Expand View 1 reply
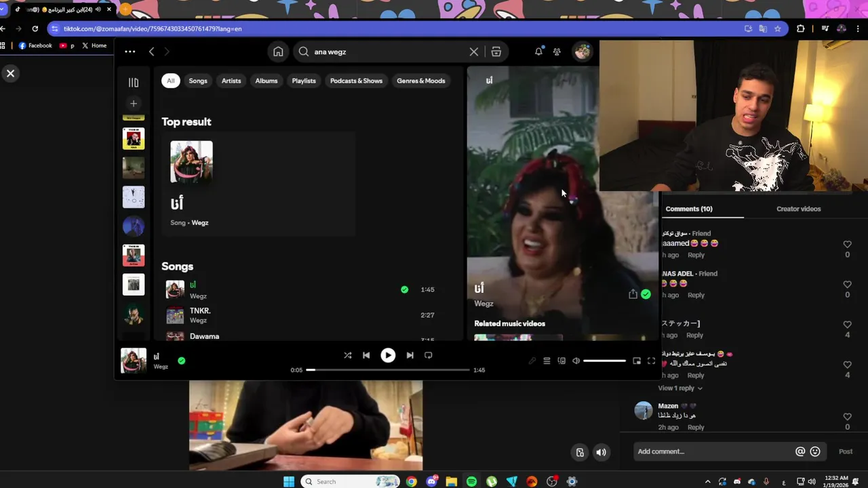The width and height of the screenshot is (868, 488). 680,388
